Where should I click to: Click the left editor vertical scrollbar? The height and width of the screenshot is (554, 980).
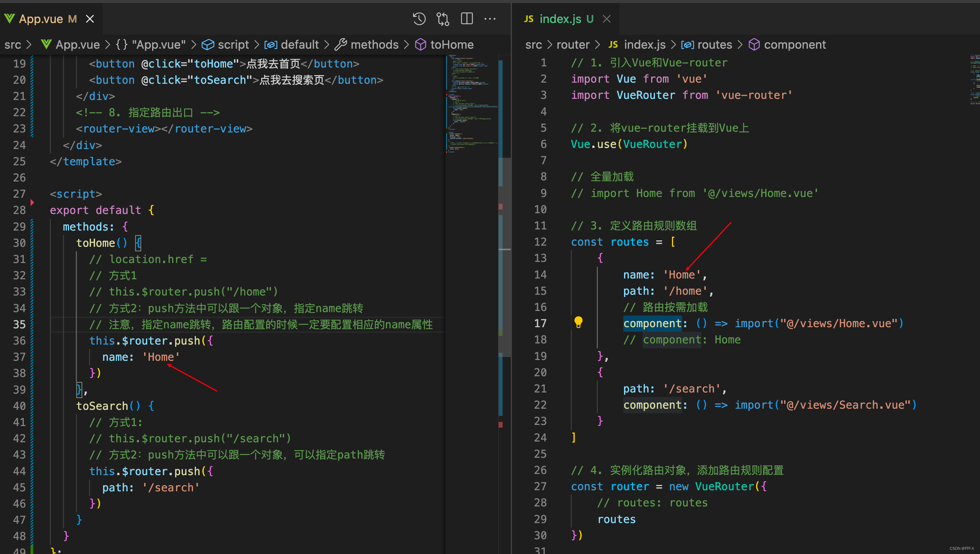504,266
